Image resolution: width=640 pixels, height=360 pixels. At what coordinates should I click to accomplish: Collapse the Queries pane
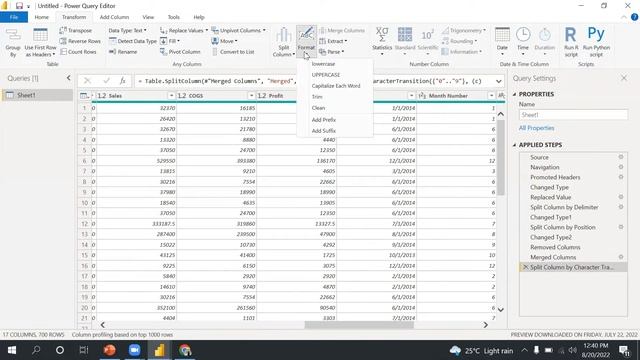(68, 78)
